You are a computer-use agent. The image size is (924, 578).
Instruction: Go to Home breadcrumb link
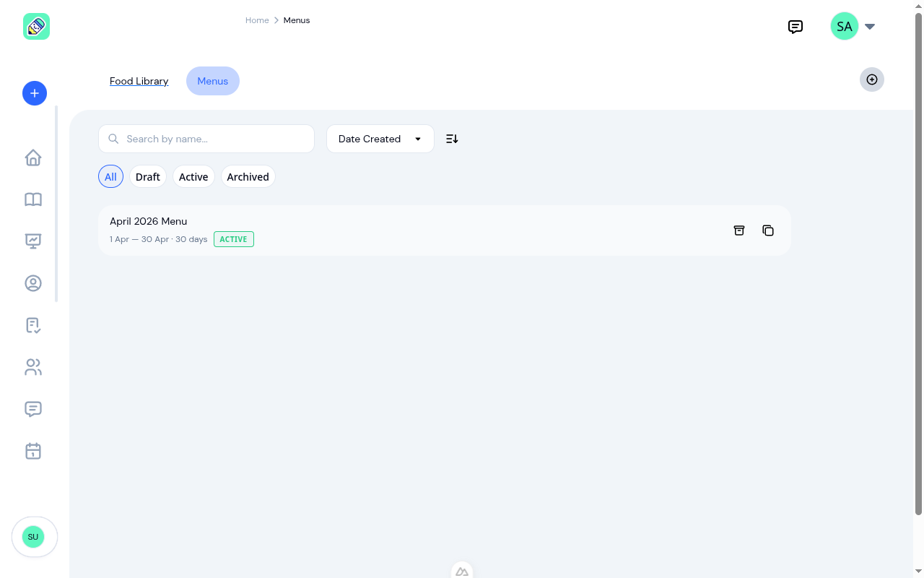point(257,20)
